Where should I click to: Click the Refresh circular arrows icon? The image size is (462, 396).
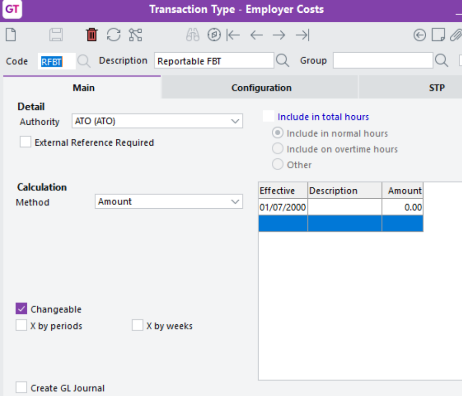coord(114,35)
